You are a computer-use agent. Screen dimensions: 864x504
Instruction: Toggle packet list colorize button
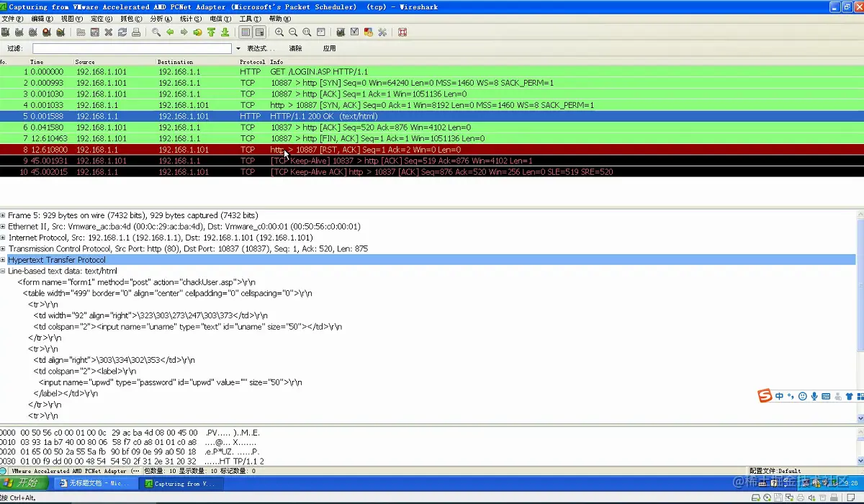[x=246, y=32]
